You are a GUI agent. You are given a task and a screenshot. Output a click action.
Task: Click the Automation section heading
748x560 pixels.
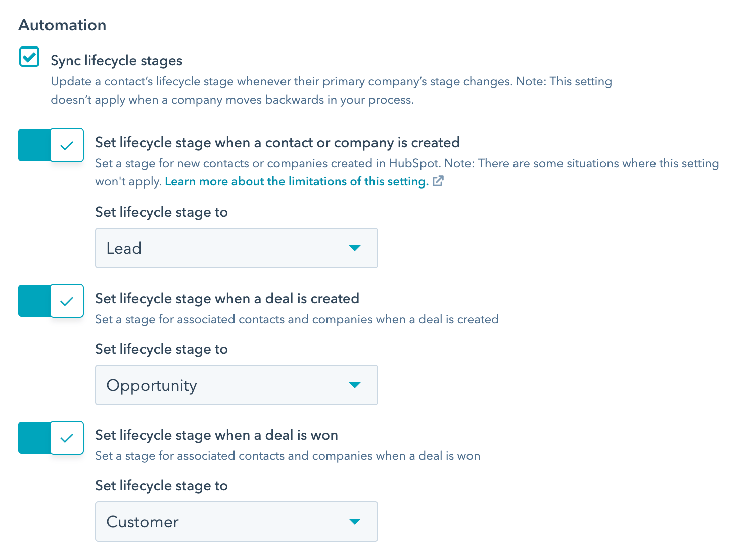point(62,24)
